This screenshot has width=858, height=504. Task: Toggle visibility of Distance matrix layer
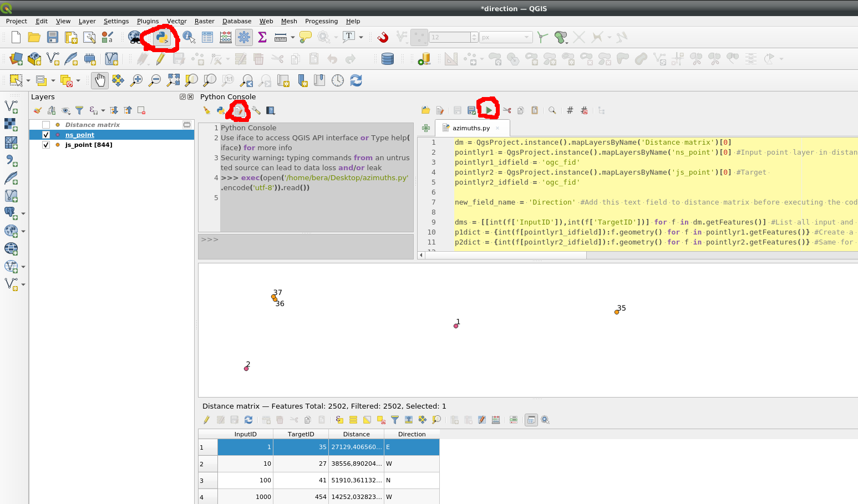46,125
